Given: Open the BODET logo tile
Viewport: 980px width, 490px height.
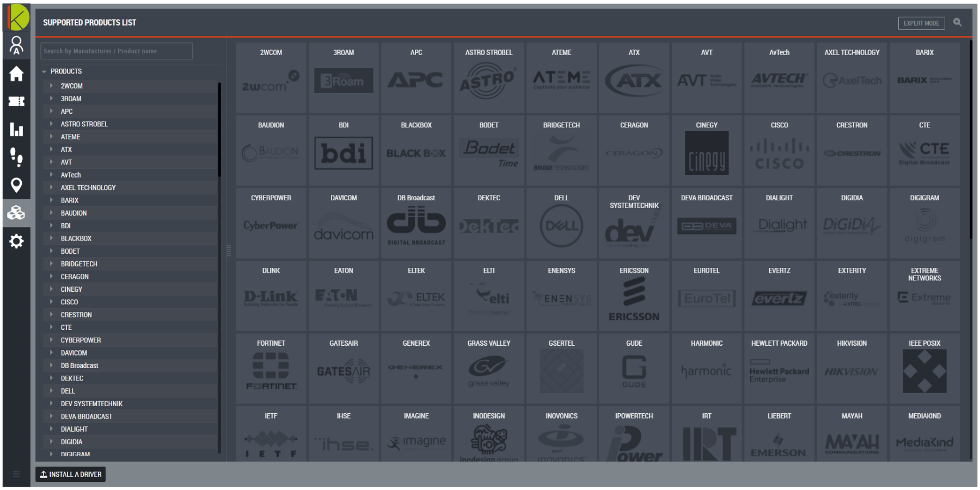Looking at the screenshot, I should (x=489, y=151).
